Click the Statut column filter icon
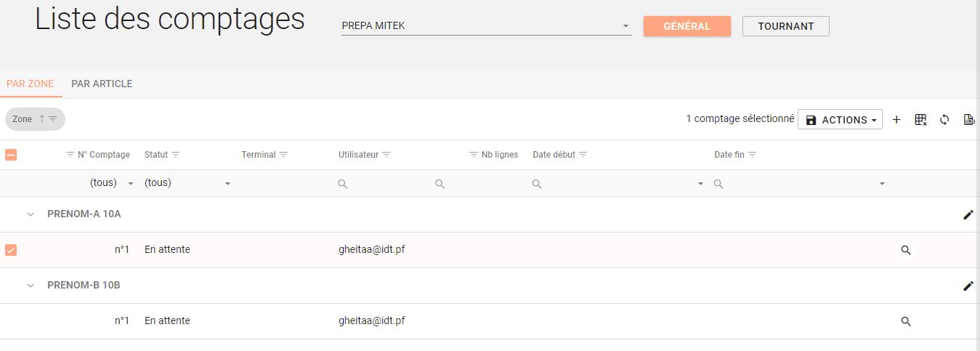This screenshot has width=980, height=351. point(176,155)
